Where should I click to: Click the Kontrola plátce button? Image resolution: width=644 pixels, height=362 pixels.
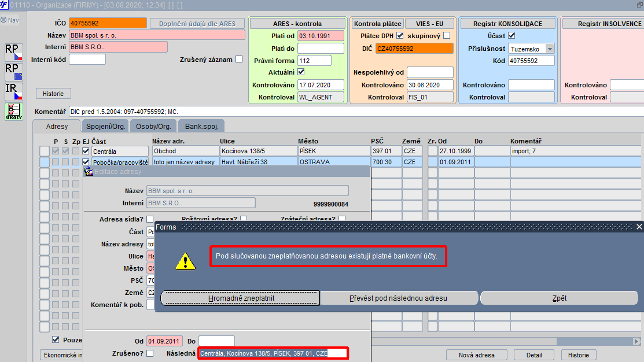(377, 23)
